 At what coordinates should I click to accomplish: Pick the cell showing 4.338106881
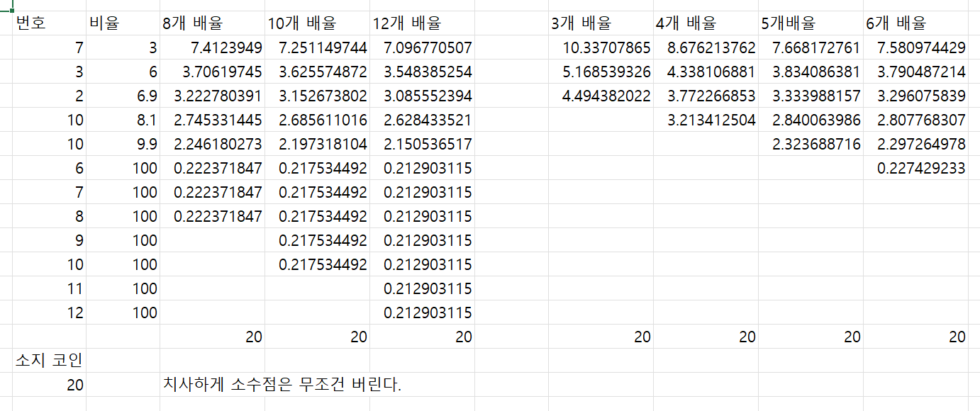706,72
